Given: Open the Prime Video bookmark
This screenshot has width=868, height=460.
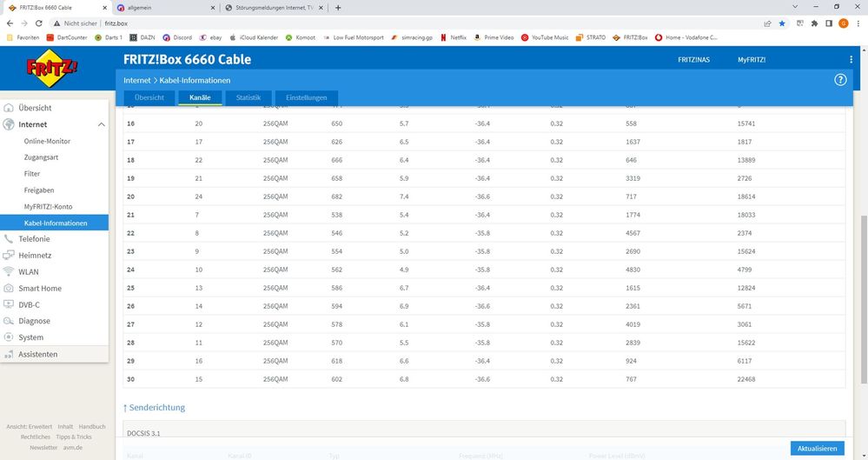Looking at the screenshot, I should click(x=494, y=37).
